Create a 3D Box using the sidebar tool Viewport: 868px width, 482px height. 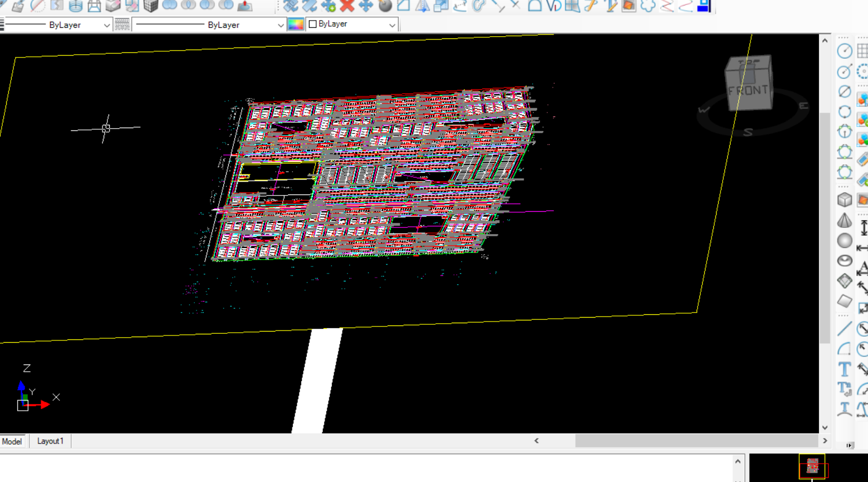tap(845, 199)
